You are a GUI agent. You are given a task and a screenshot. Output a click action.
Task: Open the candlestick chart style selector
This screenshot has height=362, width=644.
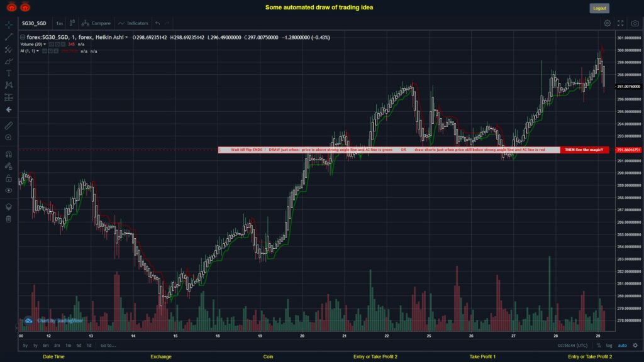[72, 23]
